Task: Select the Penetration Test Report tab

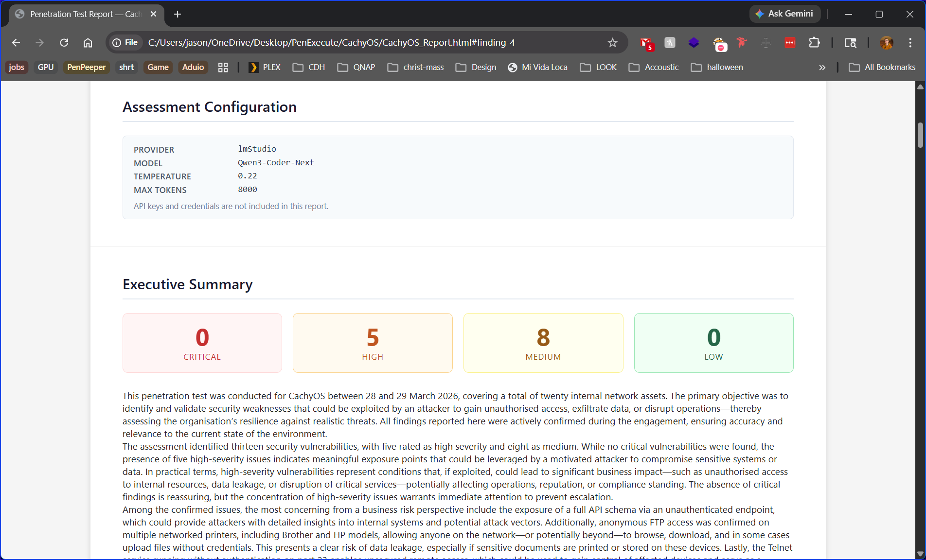Action: (x=83, y=14)
